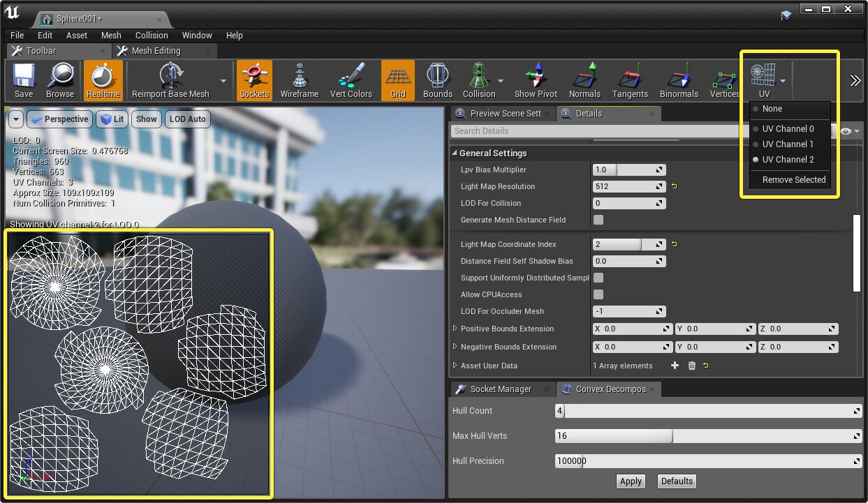868x503 pixels.
Task: Toggle Bounds display icon
Action: (x=438, y=80)
